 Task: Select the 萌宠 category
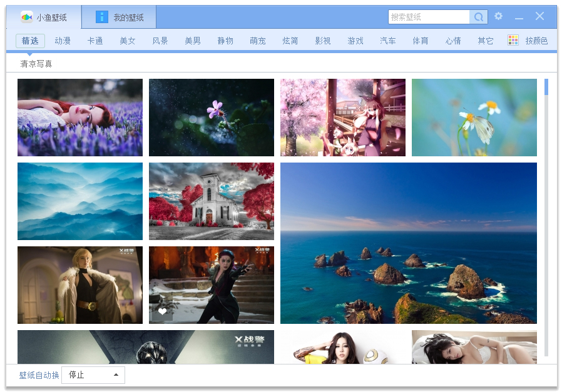click(x=258, y=41)
